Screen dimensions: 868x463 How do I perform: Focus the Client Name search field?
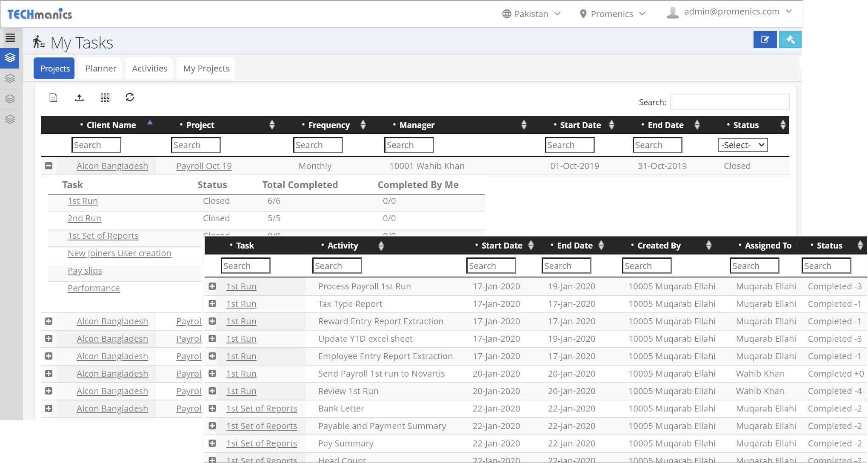pos(96,145)
